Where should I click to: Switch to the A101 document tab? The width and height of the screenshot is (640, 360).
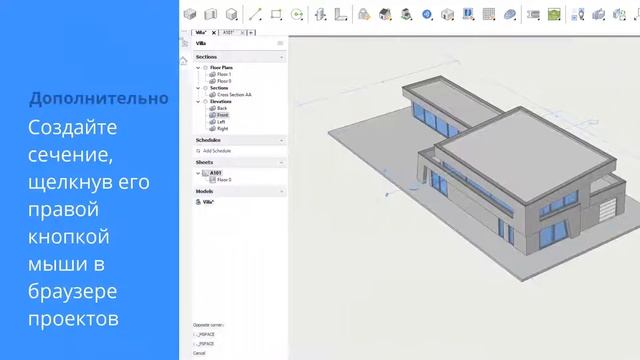pyautogui.click(x=229, y=32)
